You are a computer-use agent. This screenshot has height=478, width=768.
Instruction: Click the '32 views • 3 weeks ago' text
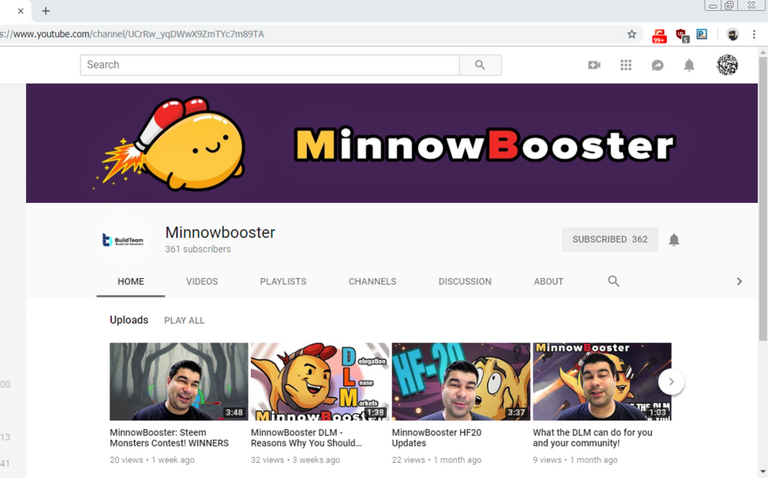point(295,460)
